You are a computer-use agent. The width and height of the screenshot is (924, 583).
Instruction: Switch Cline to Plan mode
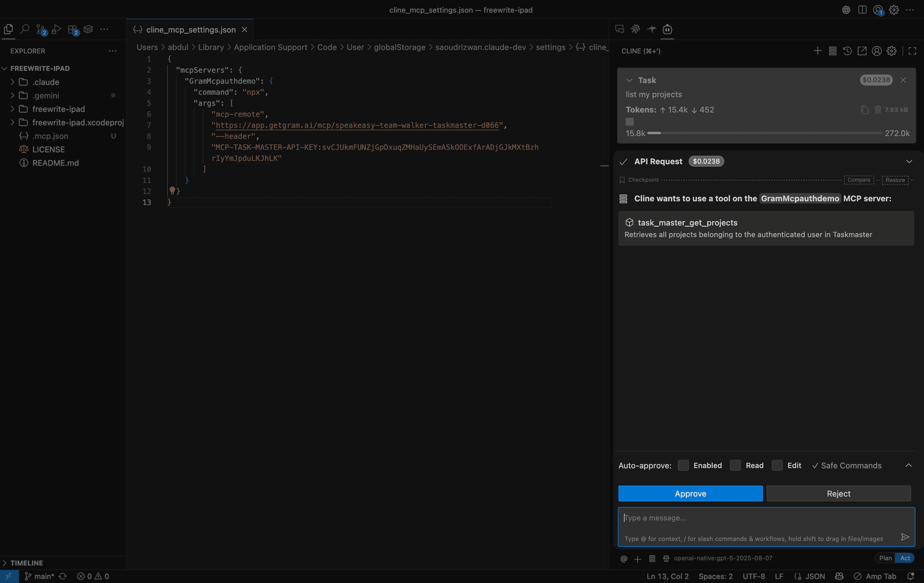[885, 558]
